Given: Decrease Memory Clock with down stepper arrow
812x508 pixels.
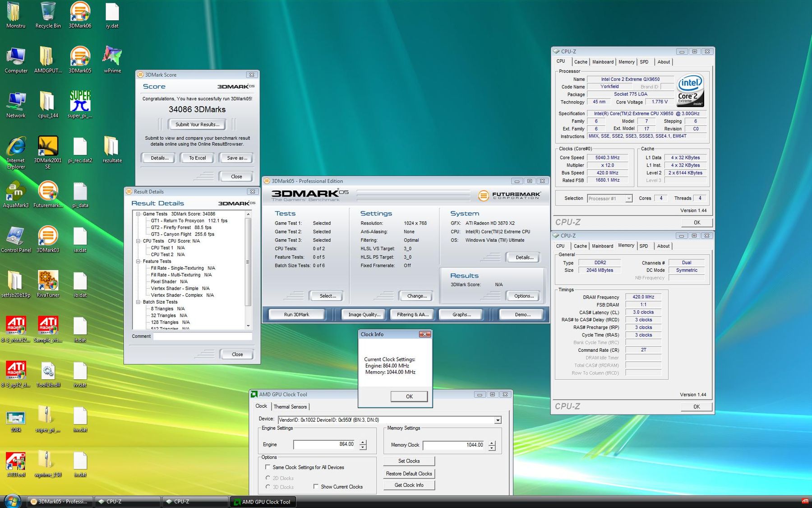Looking at the screenshot, I should click(x=492, y=448).
